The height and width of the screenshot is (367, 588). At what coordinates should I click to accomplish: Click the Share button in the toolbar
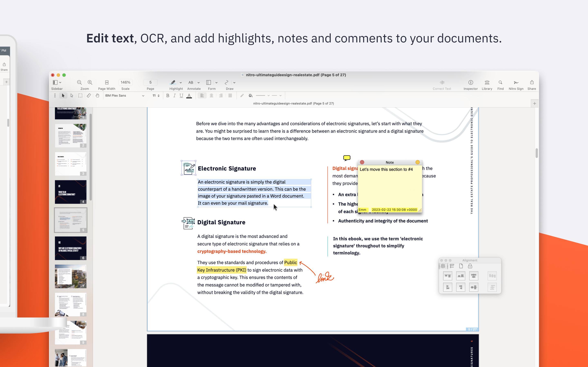point(532,83)
